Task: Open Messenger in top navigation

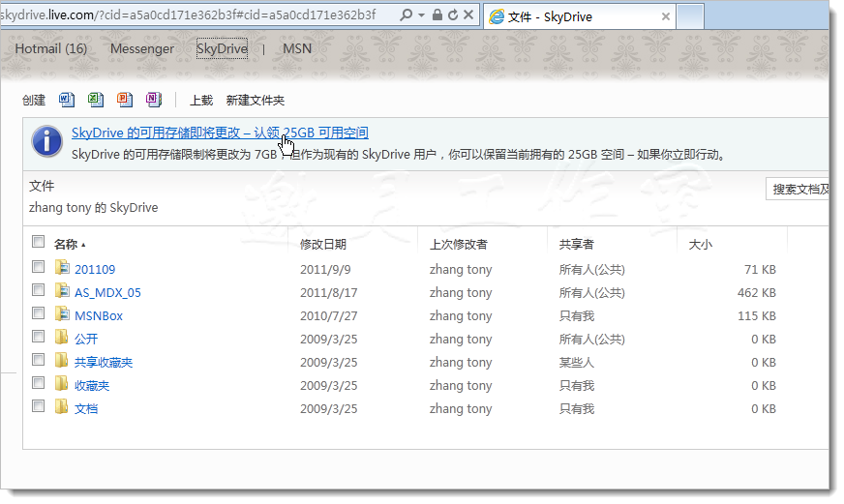Action: pyautogui.click(x=142, y=48)
